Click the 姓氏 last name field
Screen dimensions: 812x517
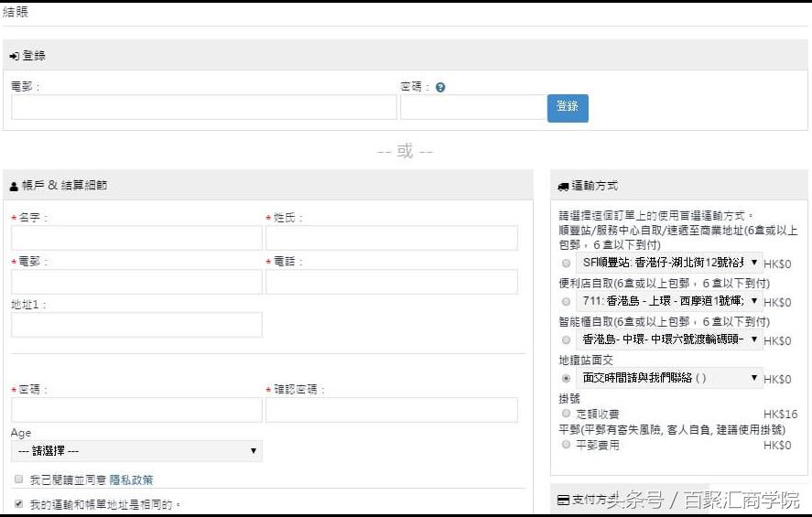(x=392, y=238)
